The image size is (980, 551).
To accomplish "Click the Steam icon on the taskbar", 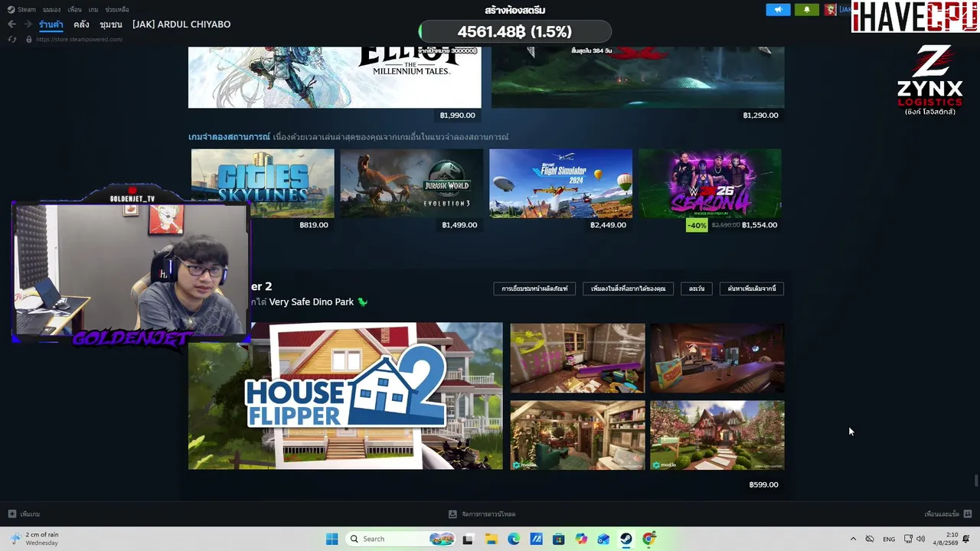I will [626, 539].
